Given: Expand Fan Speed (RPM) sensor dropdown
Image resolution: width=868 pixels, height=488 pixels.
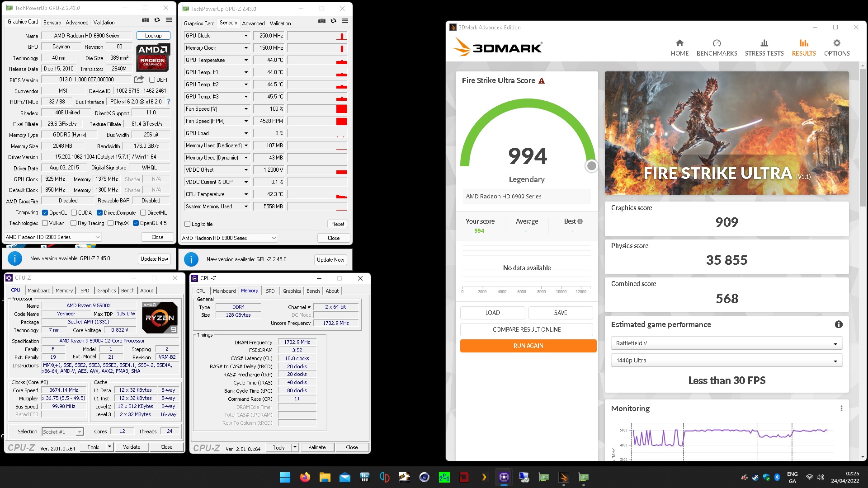Looking at the screenshot, I should pyautogui.click(x=246, y=121).
